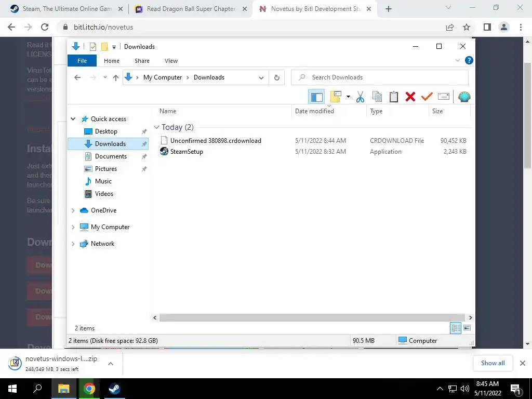This screenshot has height=399, width=532.
Task: Open the View ribbon tab
Action: tap(171, 61)
